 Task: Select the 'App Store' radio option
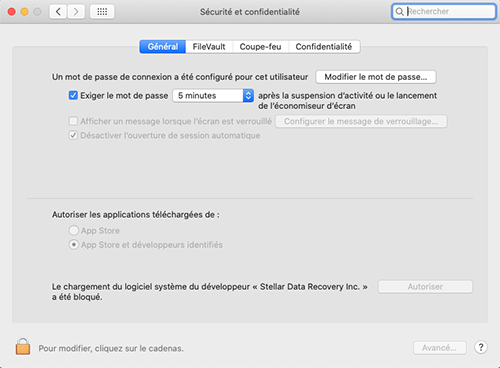74,230
